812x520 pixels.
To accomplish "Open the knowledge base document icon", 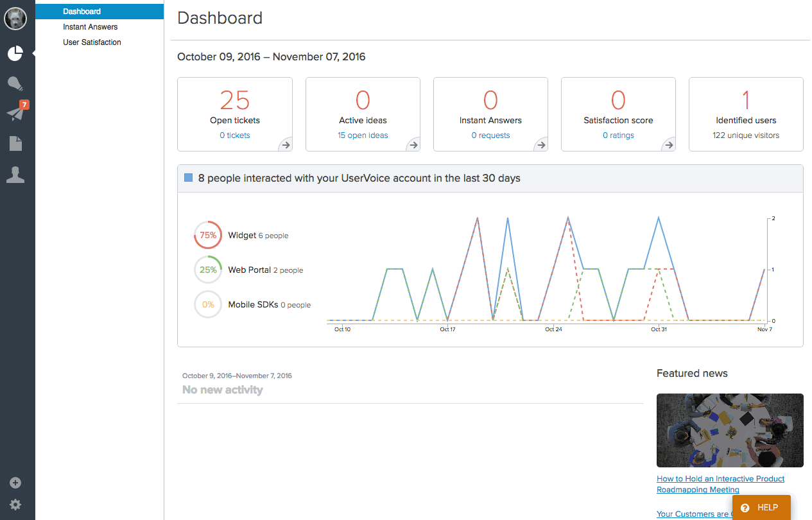I will click(x=15, y=144).
